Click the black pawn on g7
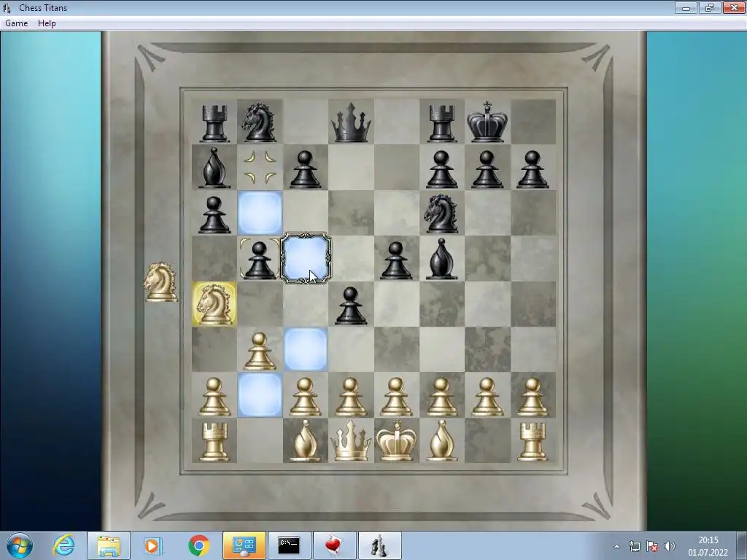 coord(487,169)
